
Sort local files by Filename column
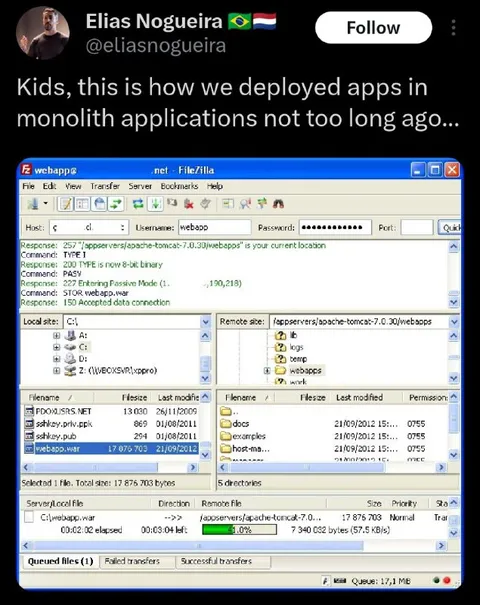(x=57, y=397)
